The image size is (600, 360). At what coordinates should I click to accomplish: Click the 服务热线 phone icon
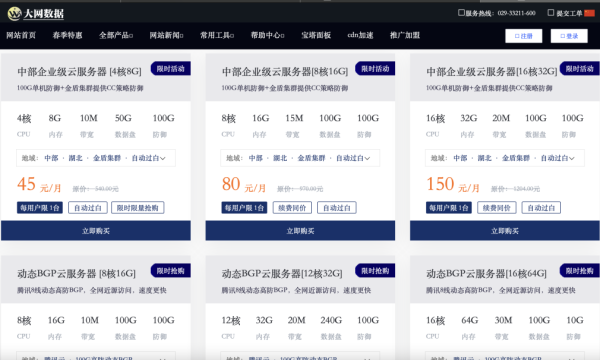(x=461, y=13)
